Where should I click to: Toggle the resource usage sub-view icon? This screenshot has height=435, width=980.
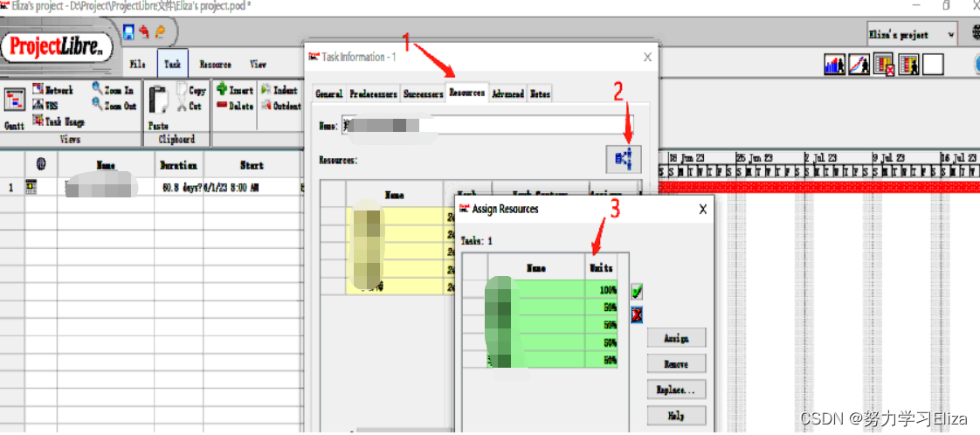pyautogui.click(x=908, y=65)
